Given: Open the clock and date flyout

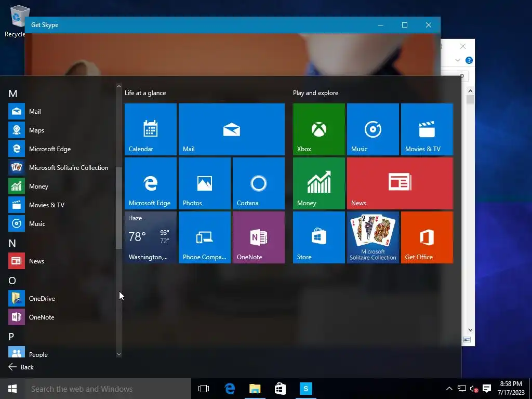Looking at the screenshot, I should [511, 389].
